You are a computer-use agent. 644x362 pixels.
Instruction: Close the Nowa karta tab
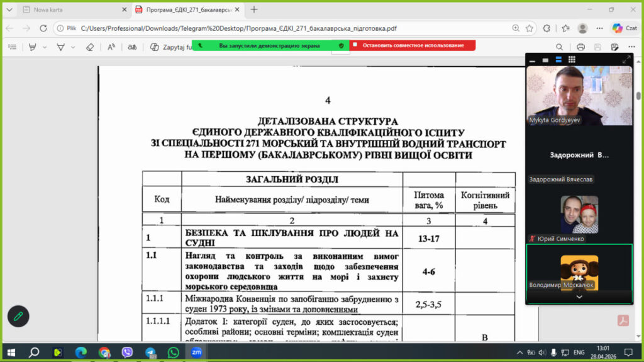pyautogui.click(x=125, y=9)
